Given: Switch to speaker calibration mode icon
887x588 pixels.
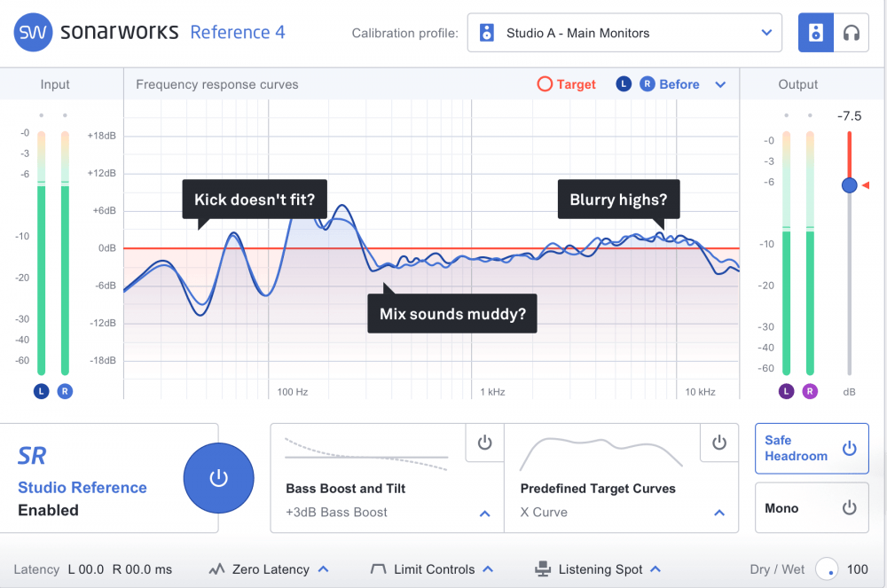Looking at the screenshot, I should 816,33.
